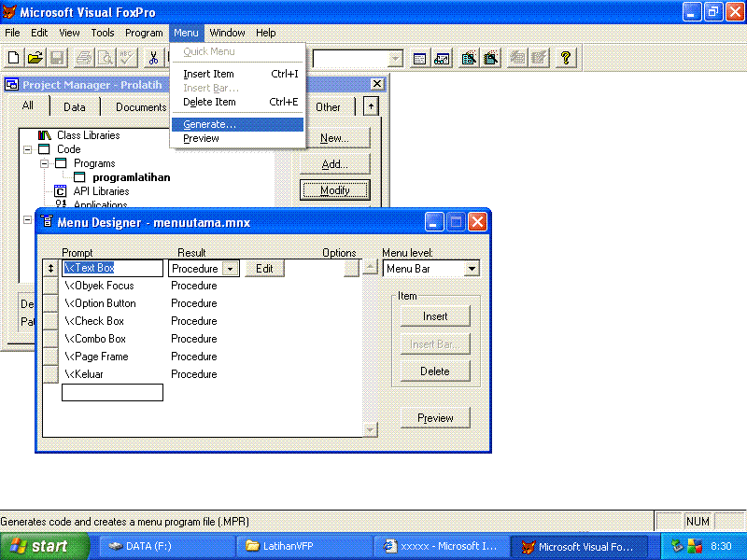
Task: Open the Tools menu
Action: [103, 33]
